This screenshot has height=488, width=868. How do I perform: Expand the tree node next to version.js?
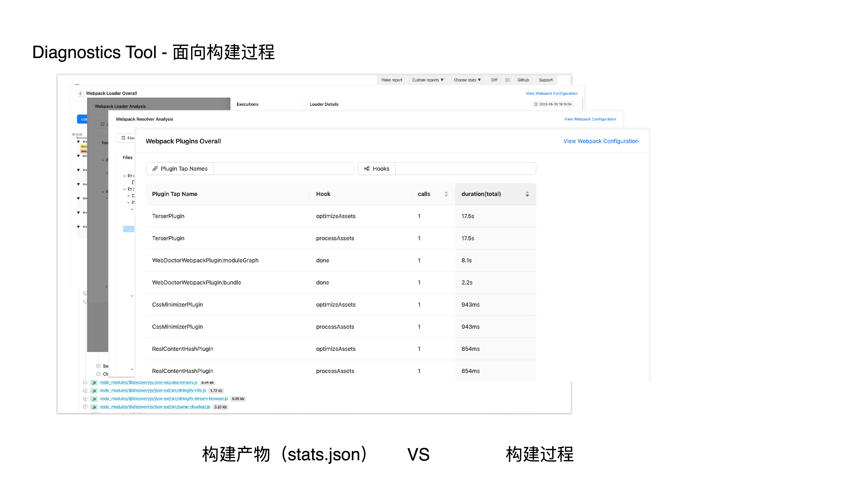click(x=85, y=383)
